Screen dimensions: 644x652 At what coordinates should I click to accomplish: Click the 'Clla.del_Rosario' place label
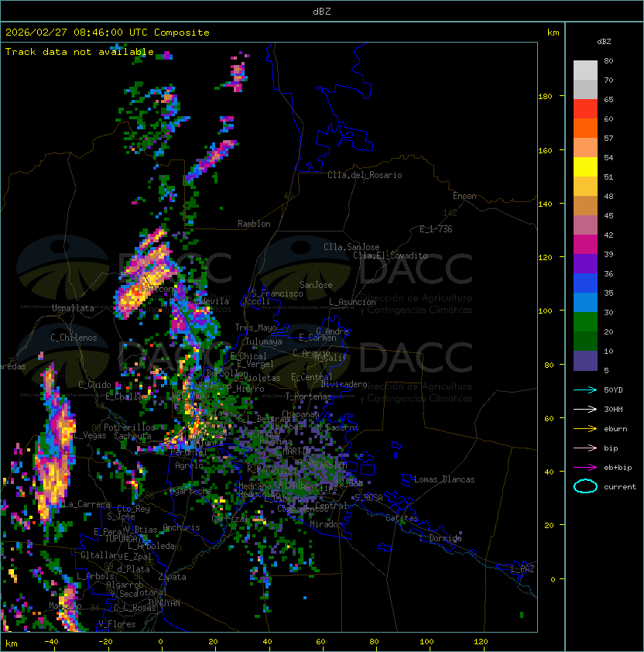pyautogui.click(x=365, y=175)
